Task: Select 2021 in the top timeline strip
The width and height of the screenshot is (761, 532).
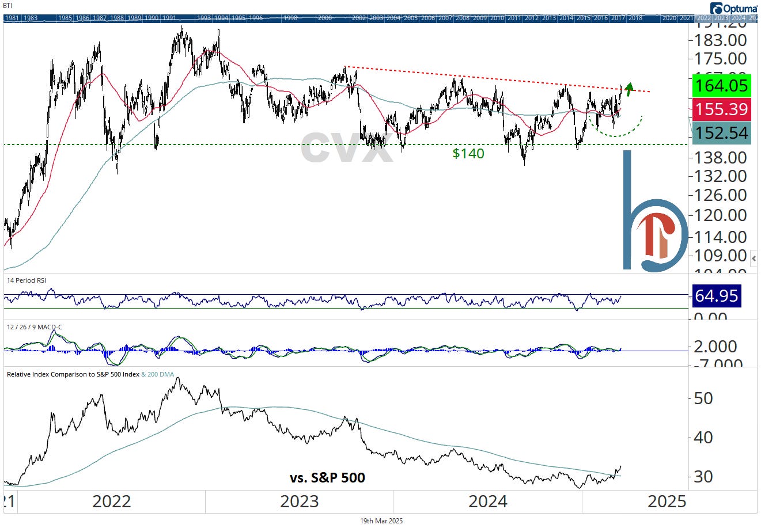Action: pyautogui.click(x=686, y=18)
